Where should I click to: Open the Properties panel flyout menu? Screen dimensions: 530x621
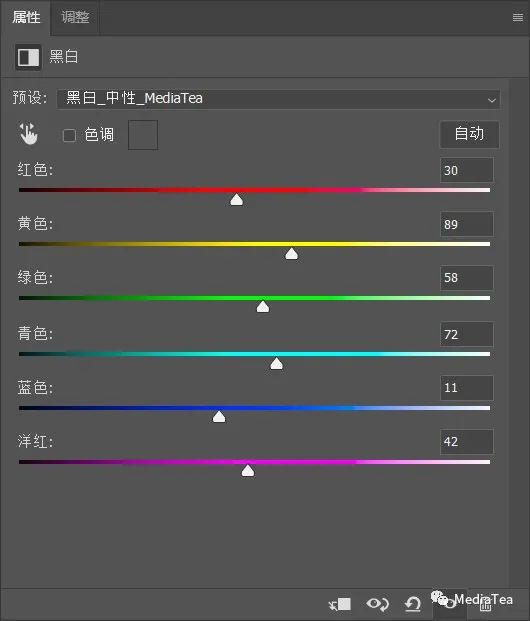(517, 17)
